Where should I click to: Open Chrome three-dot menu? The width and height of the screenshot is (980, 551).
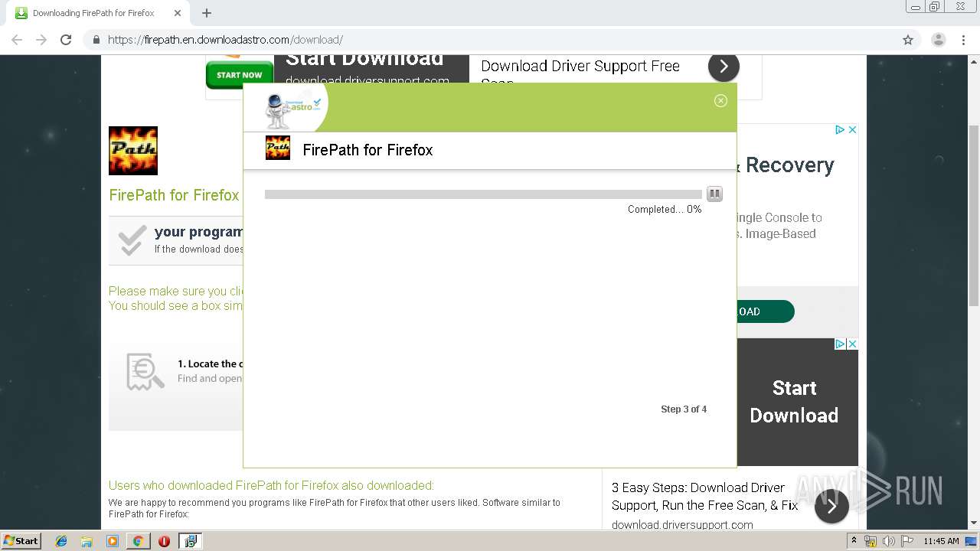click(x=963, y=40)
